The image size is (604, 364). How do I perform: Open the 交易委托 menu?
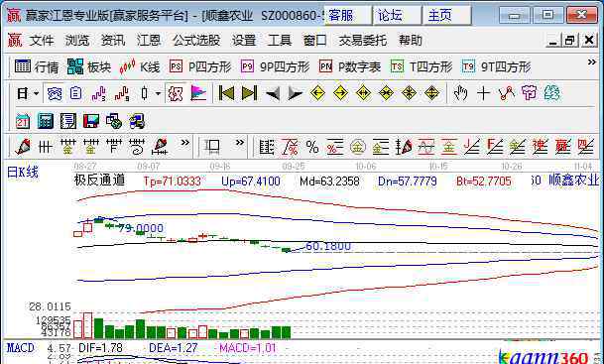[x=362, y=40]
